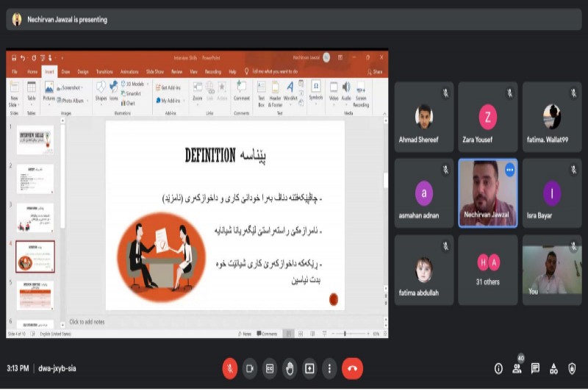Open meeting details info icon
The height and width of the screenshot is (391, 588).
498,368
